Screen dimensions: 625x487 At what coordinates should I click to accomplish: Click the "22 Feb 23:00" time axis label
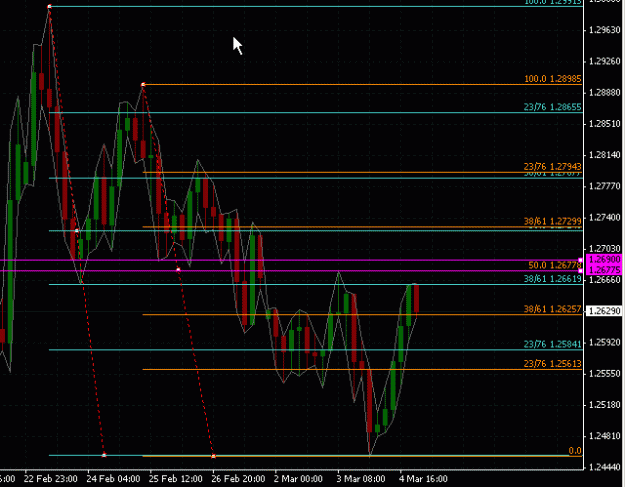[x=51, y=479]
